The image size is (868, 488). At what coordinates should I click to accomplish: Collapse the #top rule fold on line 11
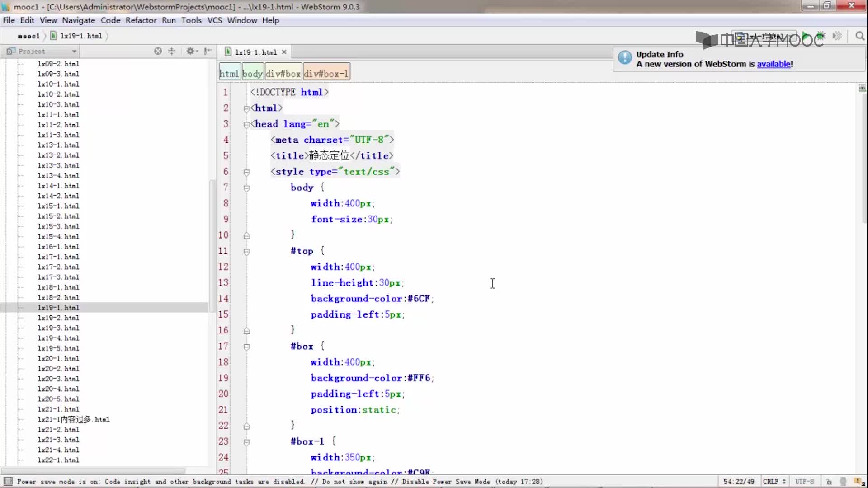point(246,252)
